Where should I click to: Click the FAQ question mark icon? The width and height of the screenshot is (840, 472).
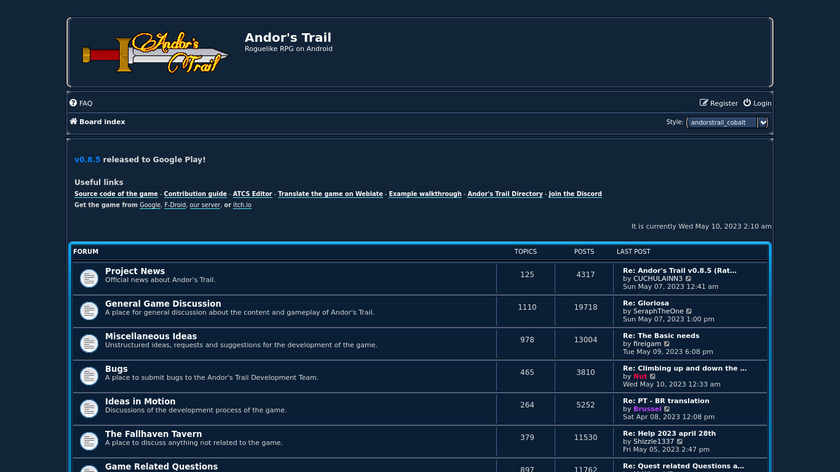73,103
